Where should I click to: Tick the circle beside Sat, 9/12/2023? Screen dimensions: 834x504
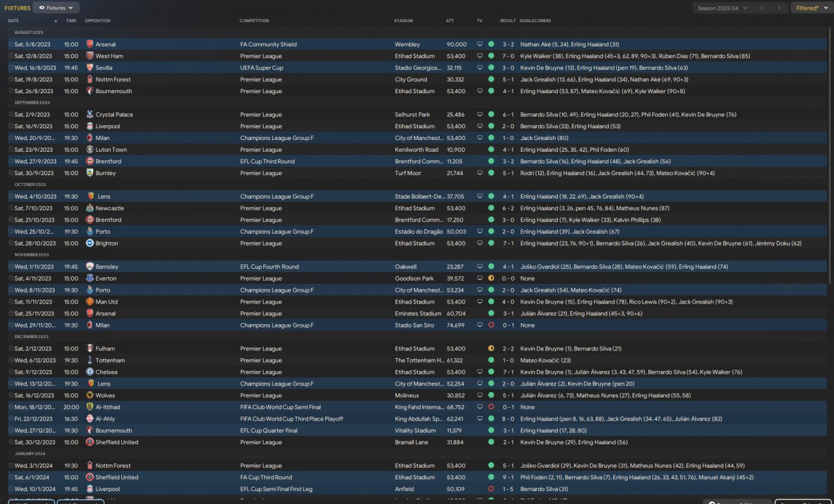(11, 372)
